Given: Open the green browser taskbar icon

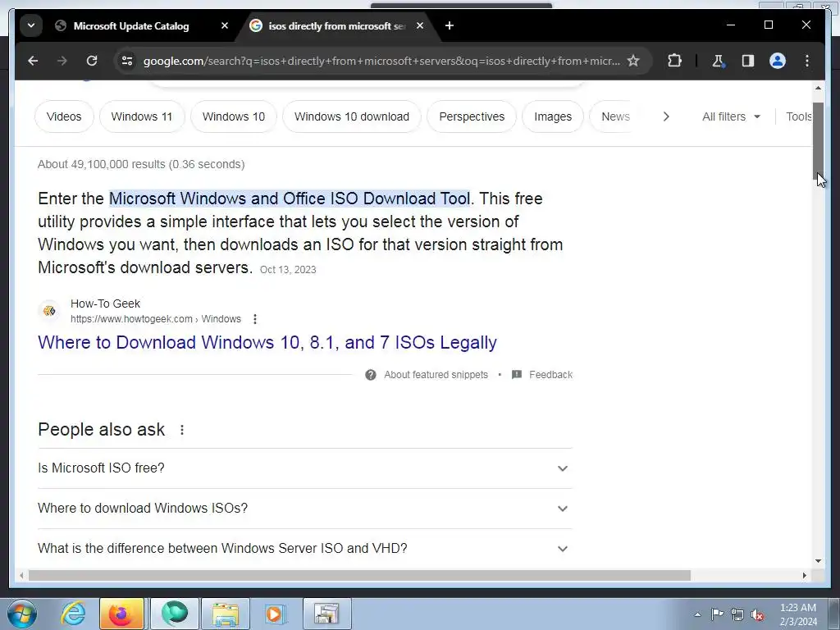Looking at the screenshot, I should [x=175, y=614].
